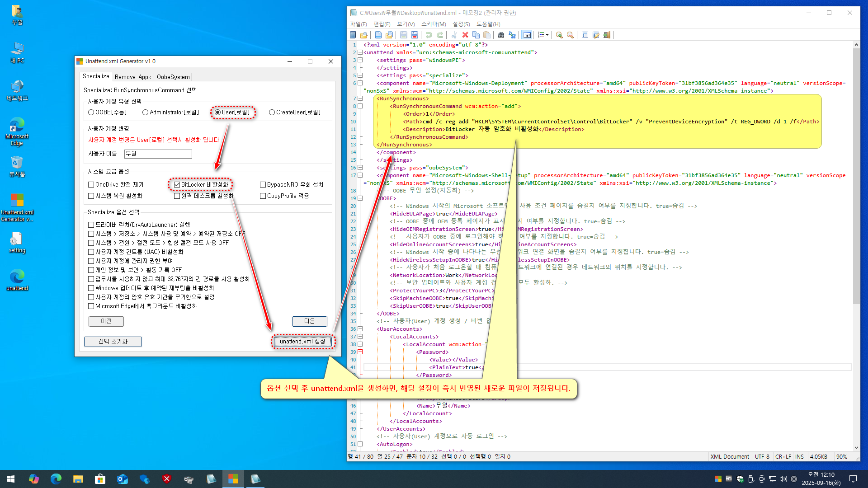Image resolution: width=868 pixels, height=488 pixels.
Task: Click the 사용자 이름 input field
Action: [158, 154]
